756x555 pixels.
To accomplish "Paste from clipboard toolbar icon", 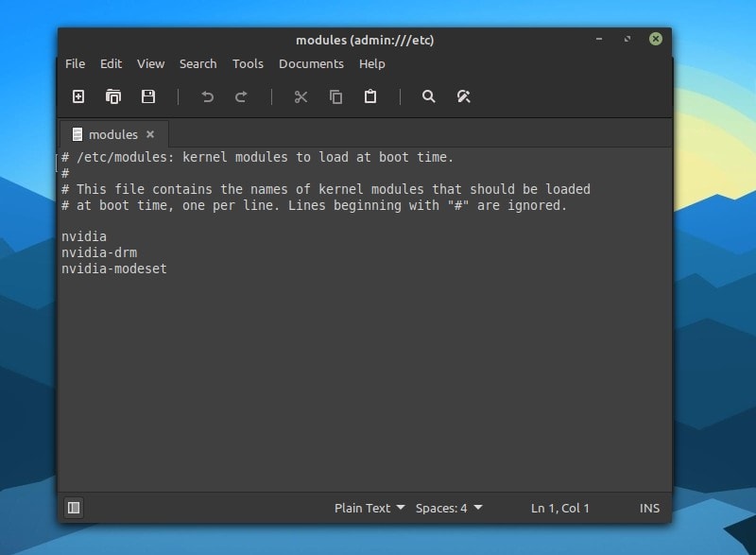I will (370, 97).
